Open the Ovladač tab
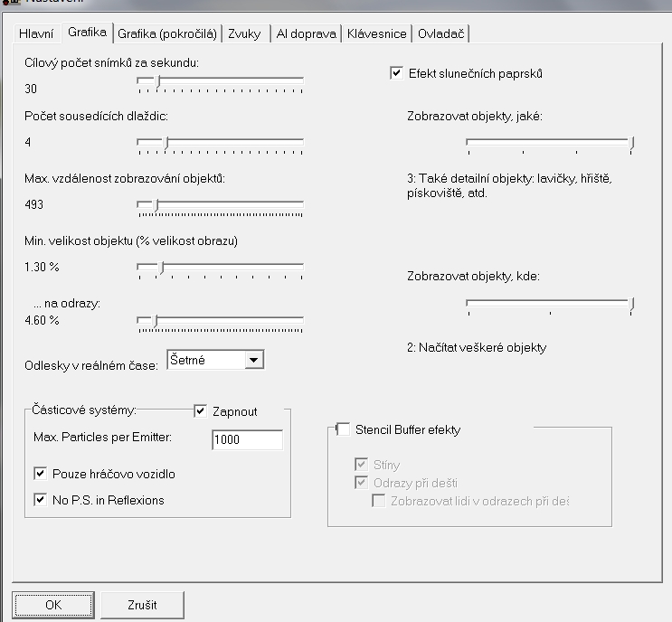 coord(440,34)
